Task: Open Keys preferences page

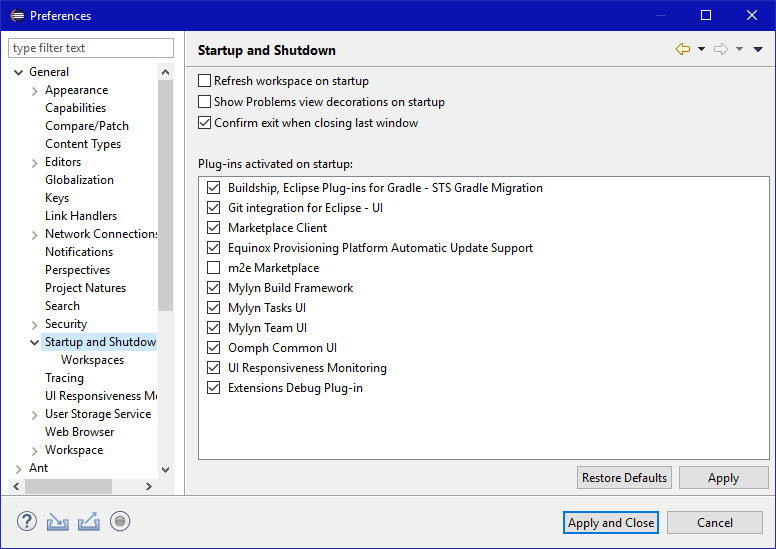Action: coord(57,198)
